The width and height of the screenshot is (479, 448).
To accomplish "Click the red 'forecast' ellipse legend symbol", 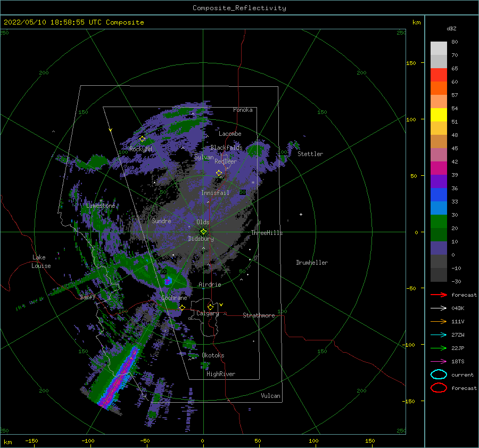I will (x=439, y=388).
